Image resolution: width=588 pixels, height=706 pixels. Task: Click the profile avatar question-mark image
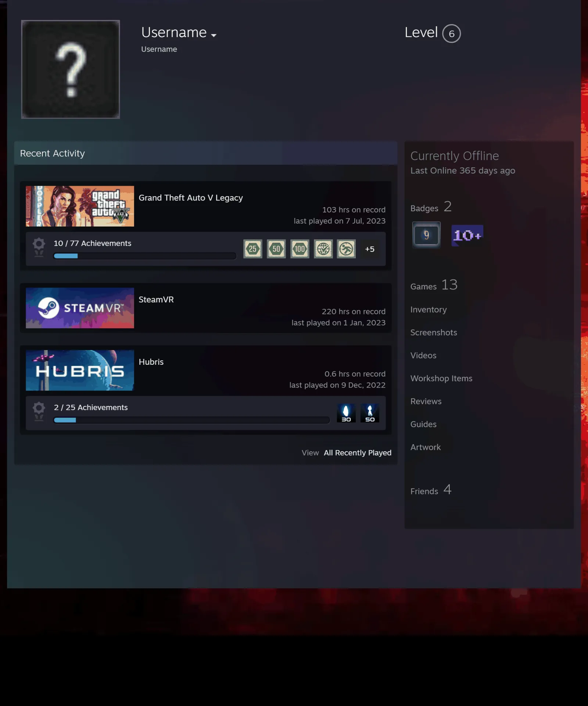[x=71, y=69]
